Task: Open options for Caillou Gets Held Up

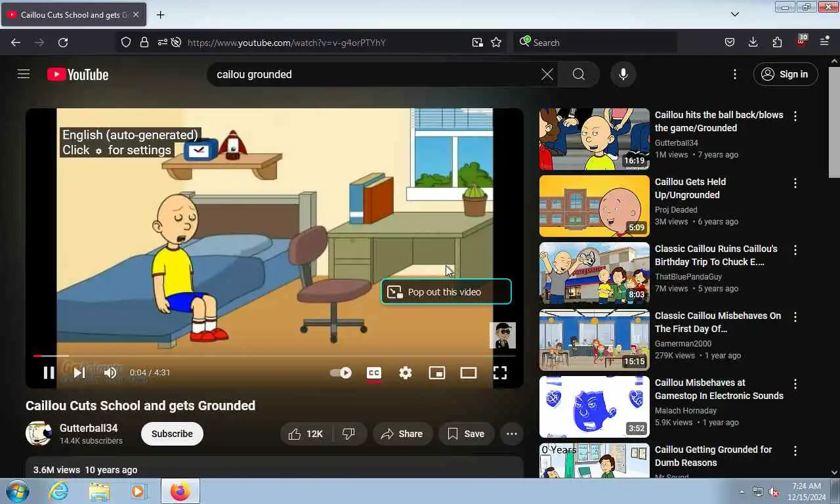Action: pyautogui.click(x=795, y=183)
